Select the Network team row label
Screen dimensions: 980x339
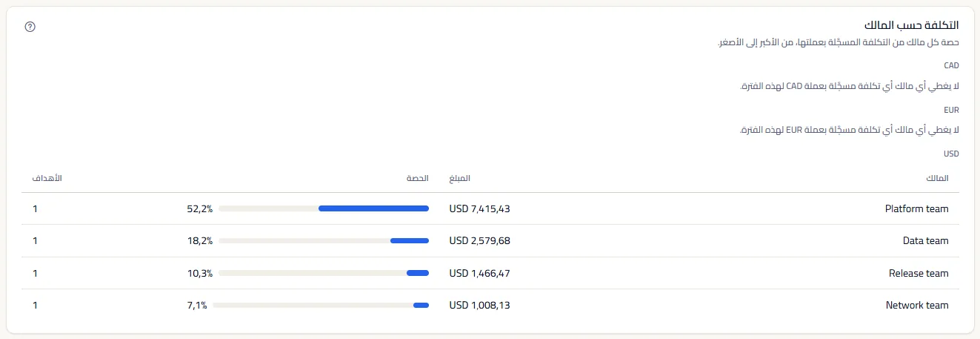pos(917,305)
